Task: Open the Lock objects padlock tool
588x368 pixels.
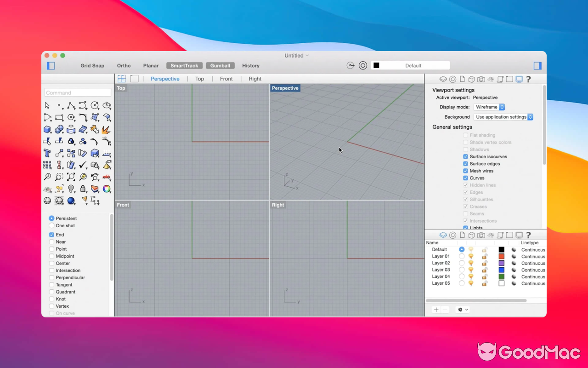Action: pos(83,189)
